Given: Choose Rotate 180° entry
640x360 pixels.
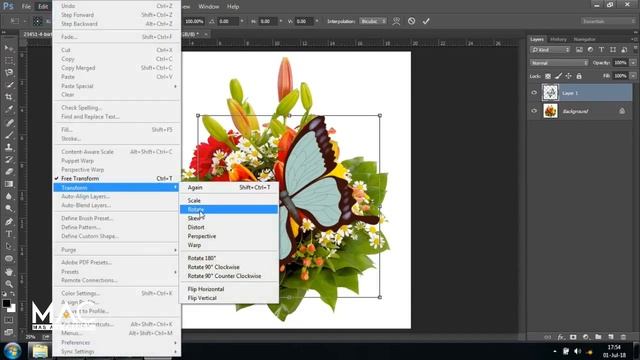Looking at the screenshot, I should point(229,258).
